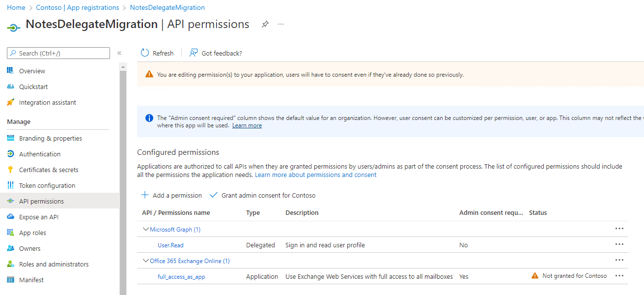Screen dimensions: 644x295
Task: Open the Manifest editor
Action: (x=30, y=279)
